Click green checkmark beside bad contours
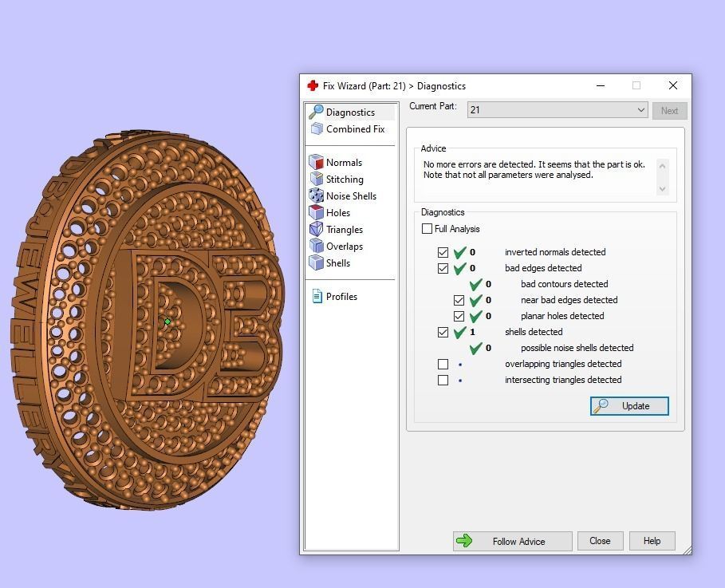The height and width of the screenshot is (588, 725). click(476, 285)
